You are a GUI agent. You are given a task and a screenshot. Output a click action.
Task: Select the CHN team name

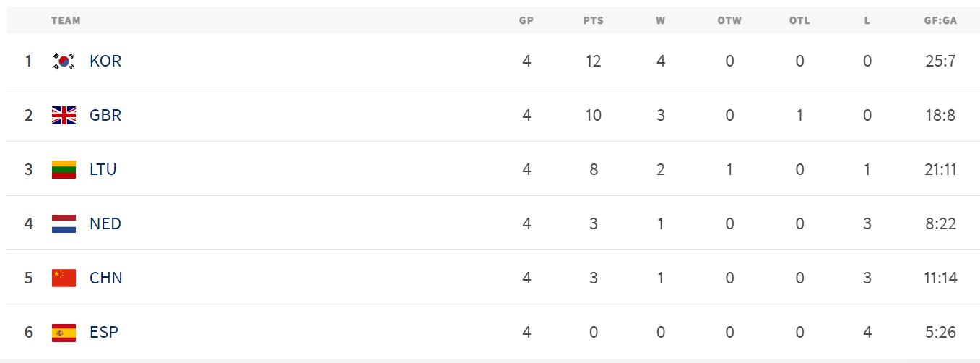[106, 278]
